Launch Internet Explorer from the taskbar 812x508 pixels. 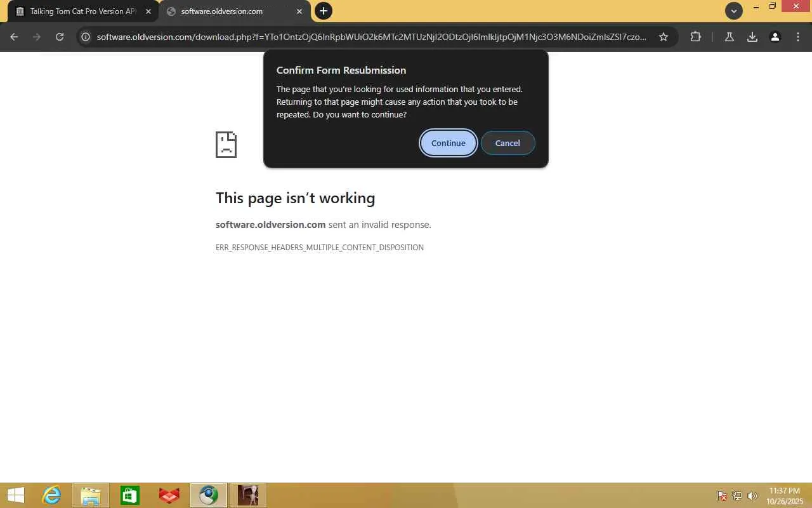[x=51, y=495]
